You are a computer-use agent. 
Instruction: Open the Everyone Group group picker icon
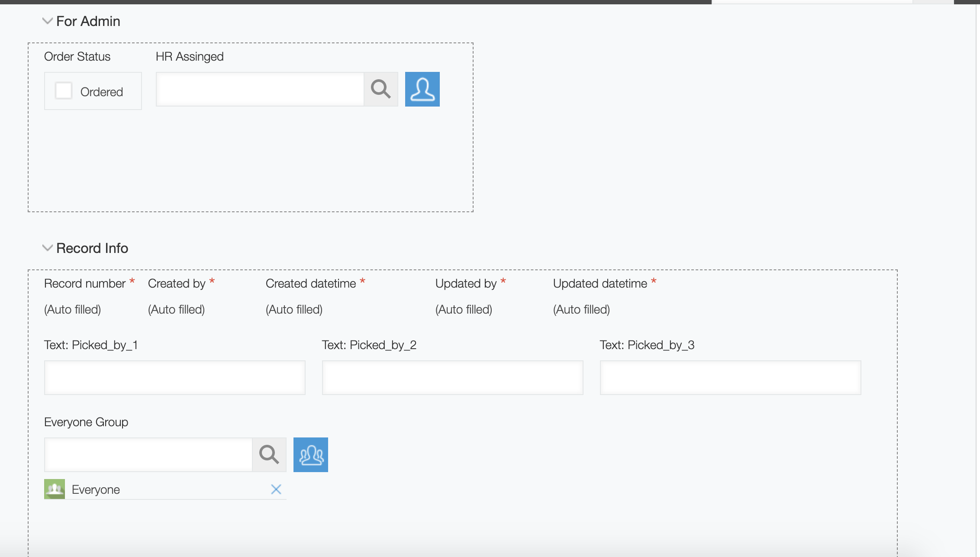coord(310,454)
